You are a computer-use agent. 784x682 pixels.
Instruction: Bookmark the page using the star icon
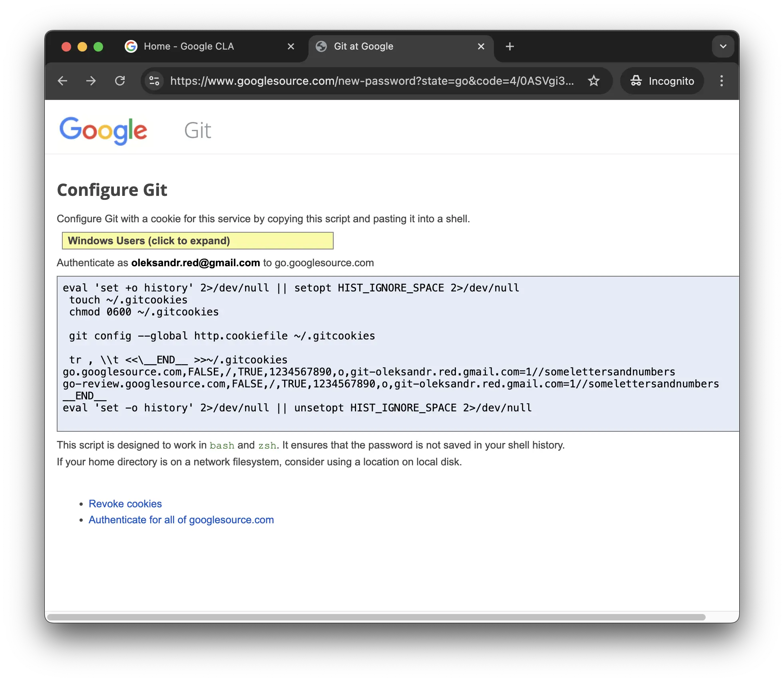point(594,81)
